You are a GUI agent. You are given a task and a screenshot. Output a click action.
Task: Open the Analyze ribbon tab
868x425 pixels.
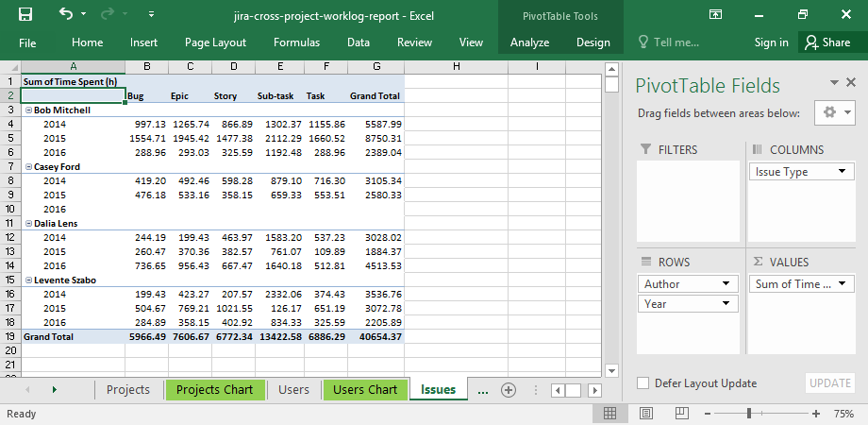[x=529, y=42]
